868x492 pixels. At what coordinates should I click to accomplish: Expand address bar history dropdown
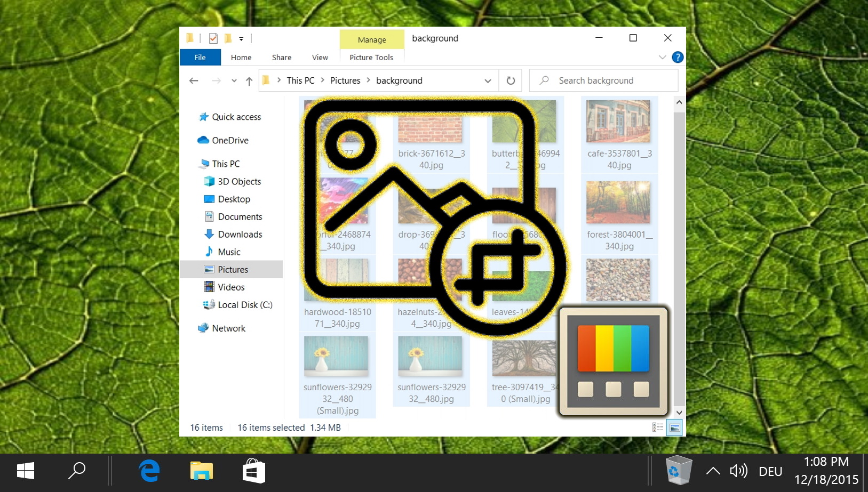point(488,80)
